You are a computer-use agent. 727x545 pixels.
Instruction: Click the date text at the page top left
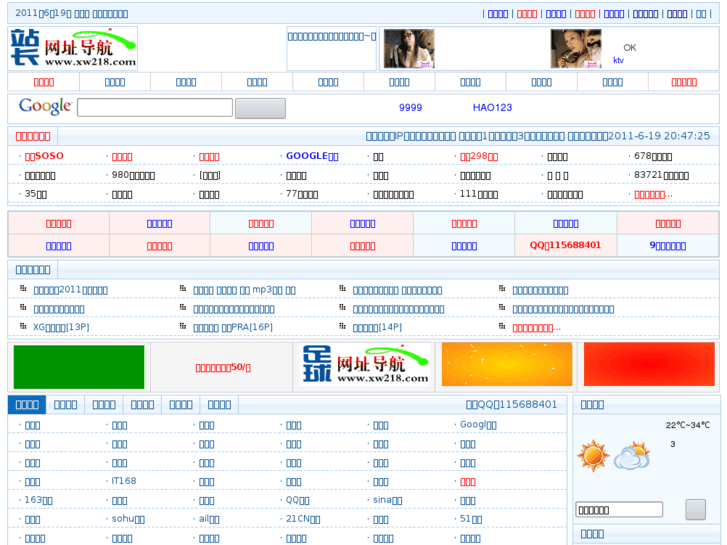[71, 13]
